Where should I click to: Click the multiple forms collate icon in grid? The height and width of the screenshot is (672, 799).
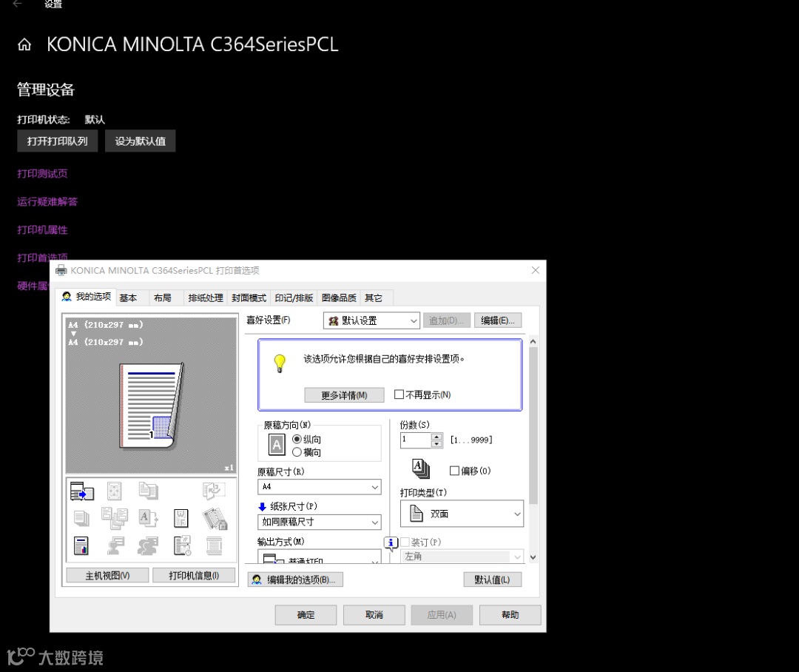(115, 518)
